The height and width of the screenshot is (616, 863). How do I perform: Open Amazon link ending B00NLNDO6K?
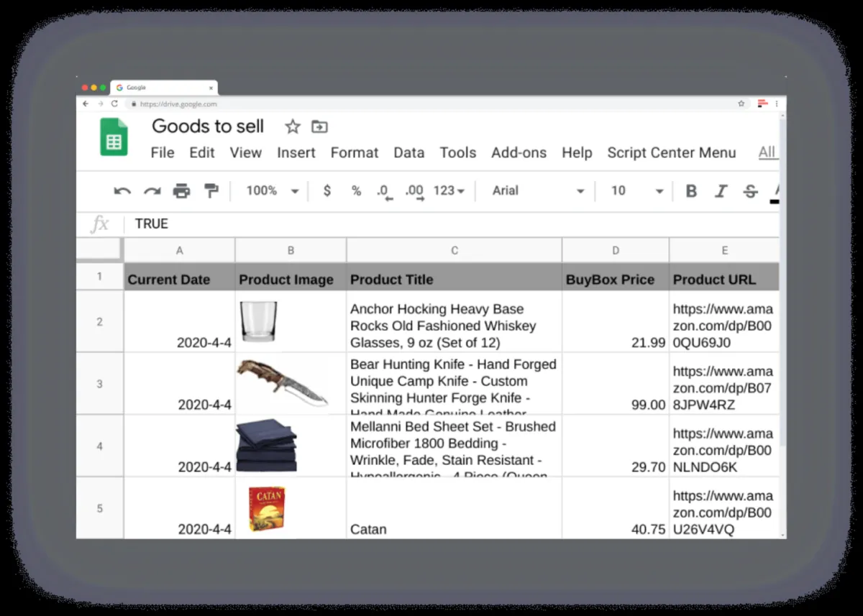[x=723, y=451]
